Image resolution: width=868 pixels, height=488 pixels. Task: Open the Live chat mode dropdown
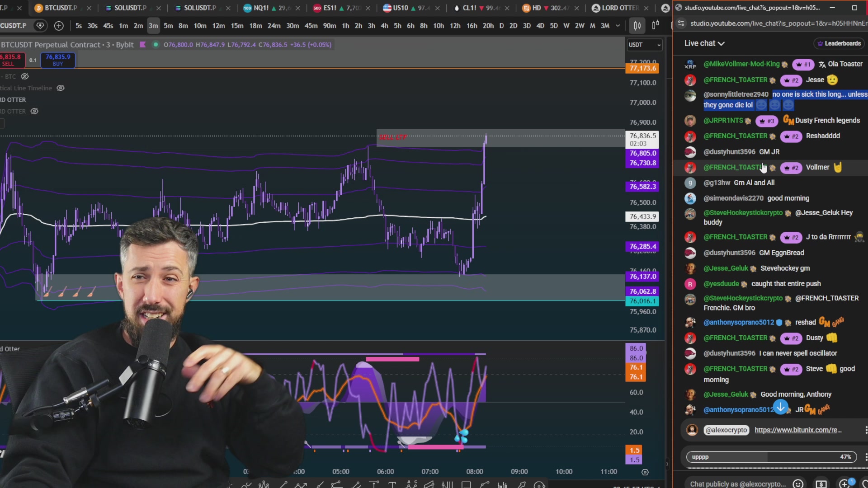(x=704, y=43)
